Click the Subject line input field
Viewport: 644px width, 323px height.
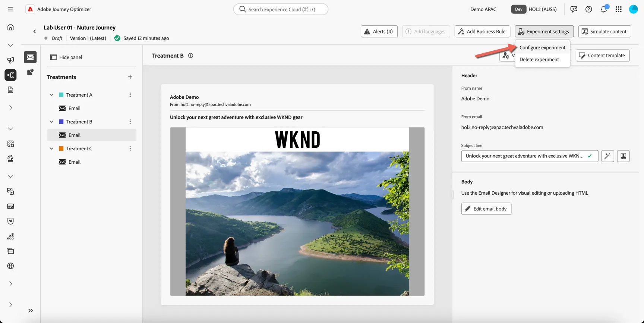(530, 156)
